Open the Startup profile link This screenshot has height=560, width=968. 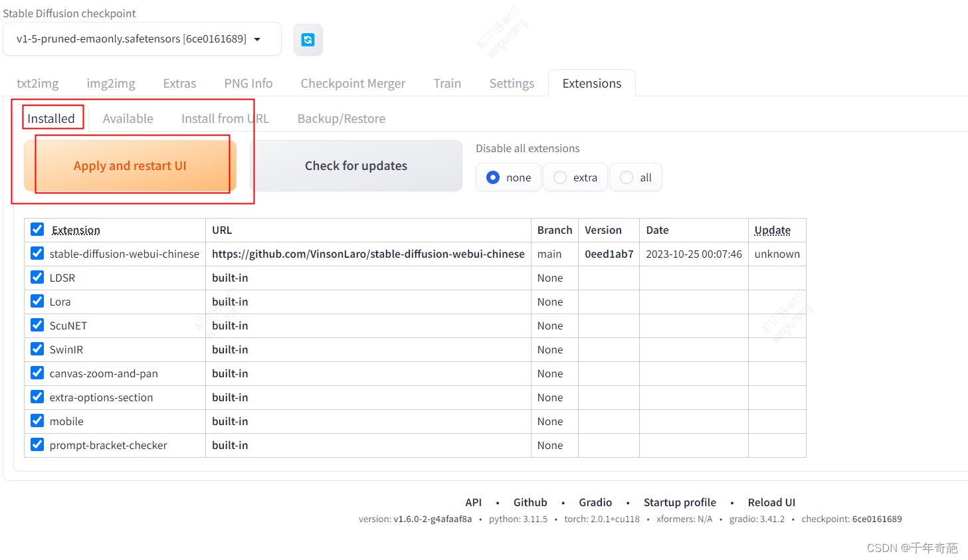pos(680,502)
